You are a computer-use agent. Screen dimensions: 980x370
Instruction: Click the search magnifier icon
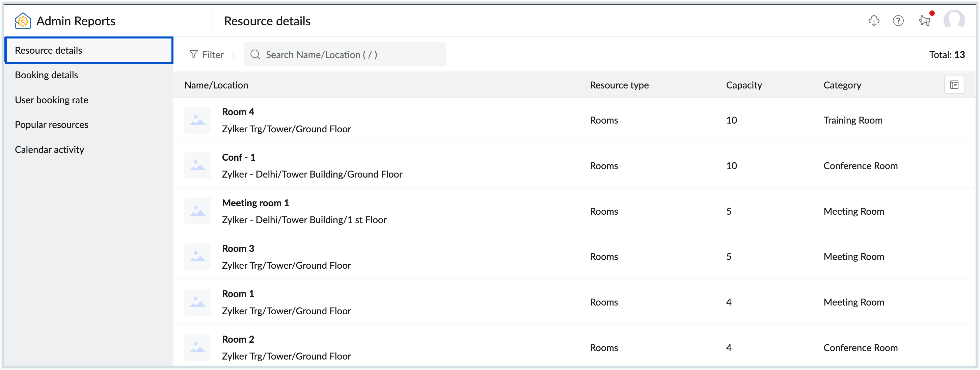coord(255,55)
